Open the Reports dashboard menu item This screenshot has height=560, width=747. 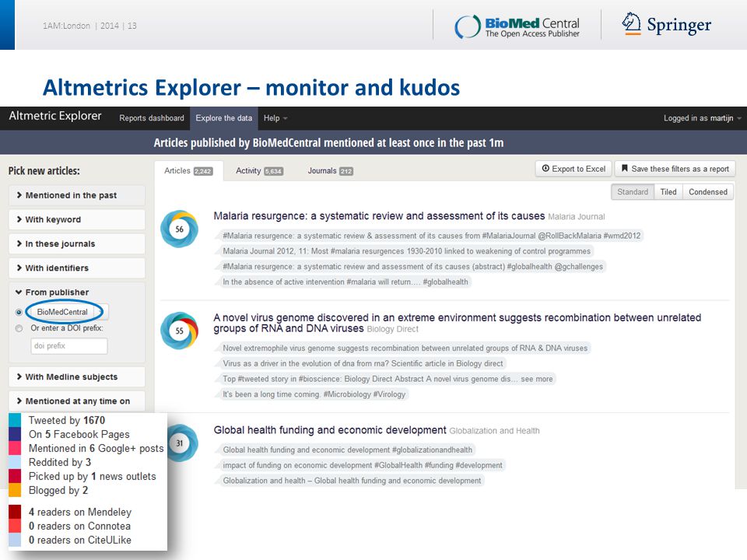[x=152, y=118]
